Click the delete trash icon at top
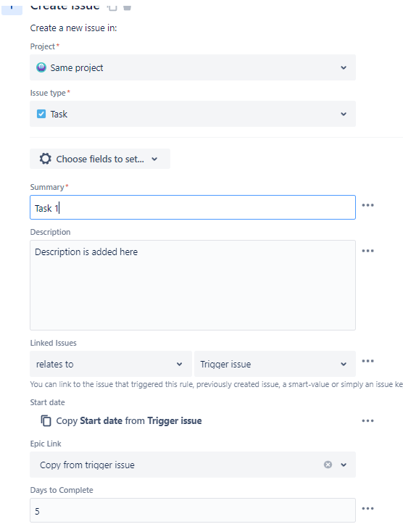The image size is (403, 532). (128, 7)
